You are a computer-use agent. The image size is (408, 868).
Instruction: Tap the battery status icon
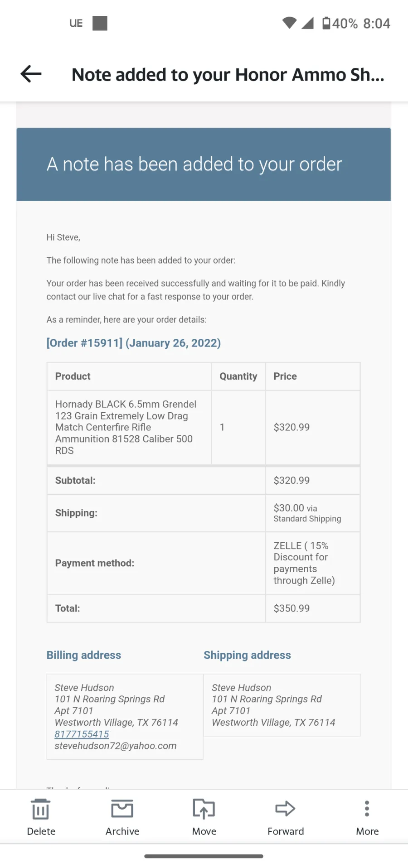[x=326, y=23]
